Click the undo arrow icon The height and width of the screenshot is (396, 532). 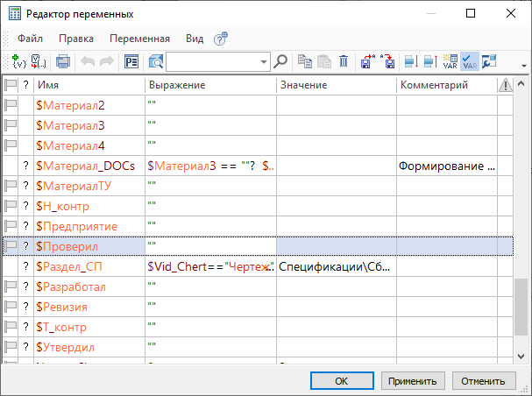click(x=88, y=61)
